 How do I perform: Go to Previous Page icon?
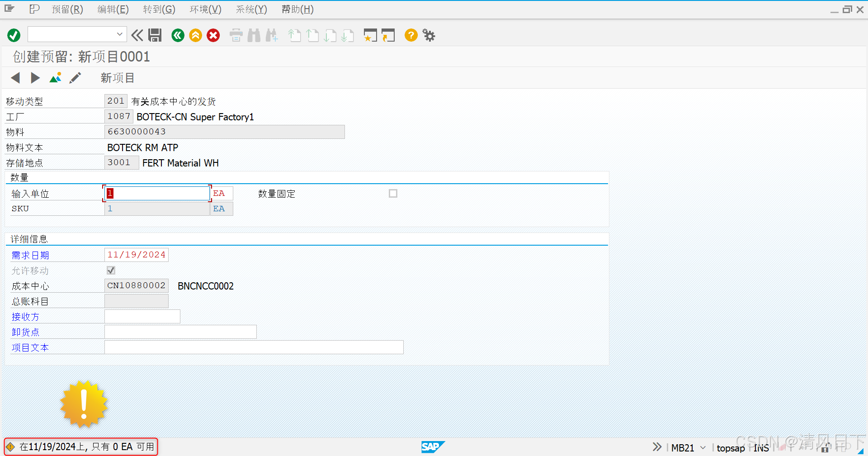pos(312,35)
